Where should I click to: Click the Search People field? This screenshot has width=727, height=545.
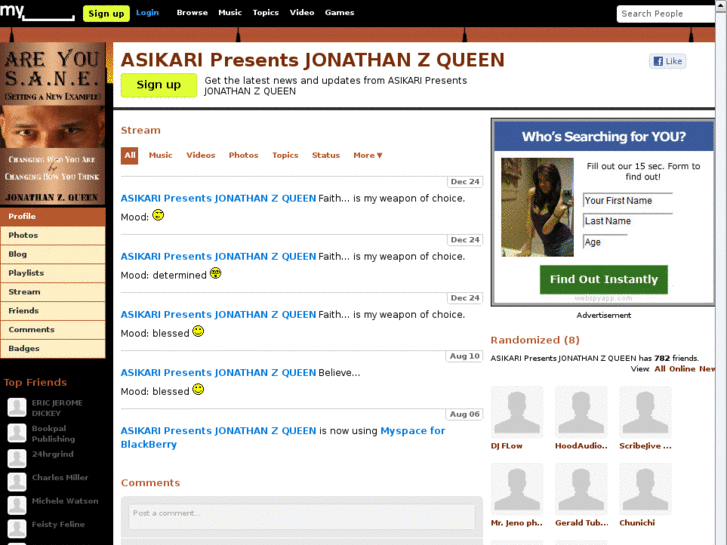665,14
